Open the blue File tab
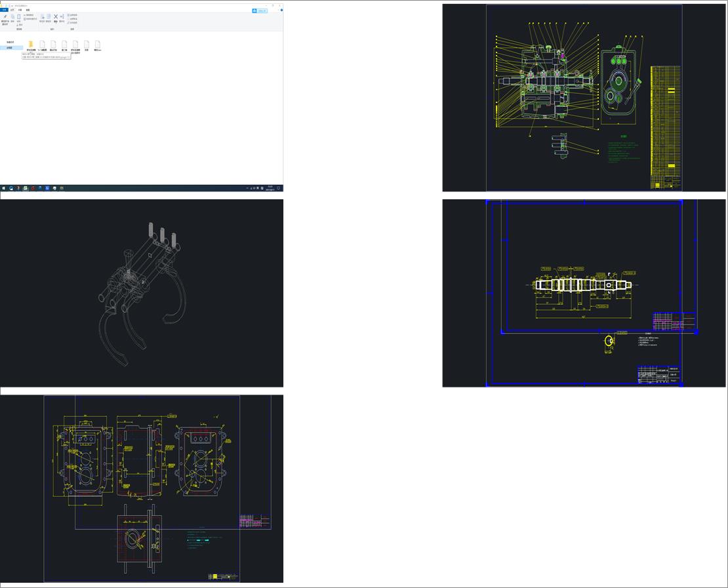Image resolution: width=728 pixels, height=588 pixels. (x=4, y=10)
